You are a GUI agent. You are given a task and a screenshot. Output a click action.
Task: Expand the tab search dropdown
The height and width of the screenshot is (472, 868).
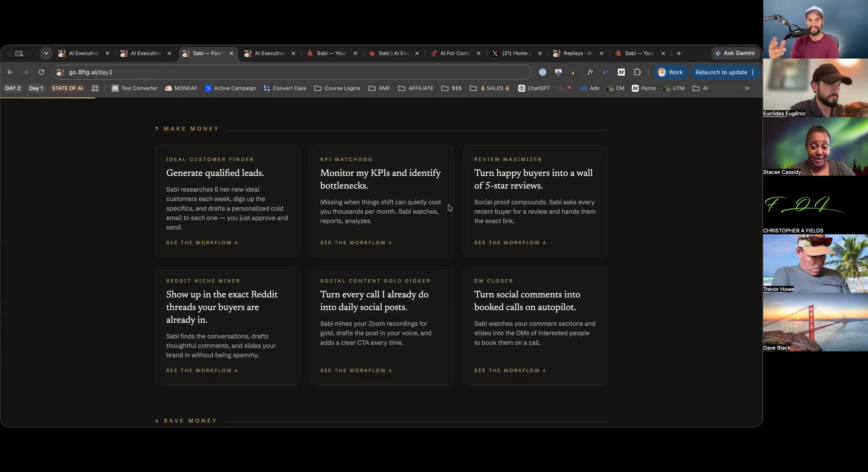tap(46, 53)
